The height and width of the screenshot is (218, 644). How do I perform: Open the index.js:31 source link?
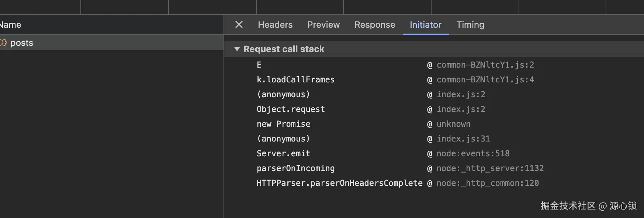tap(463, 139)
